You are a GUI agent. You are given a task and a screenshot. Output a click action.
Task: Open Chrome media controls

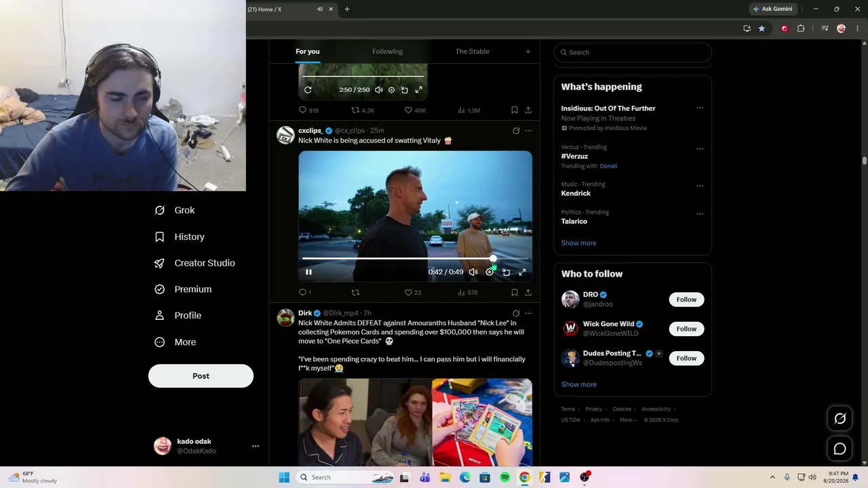pyautogui.click(x=825, y=28)
